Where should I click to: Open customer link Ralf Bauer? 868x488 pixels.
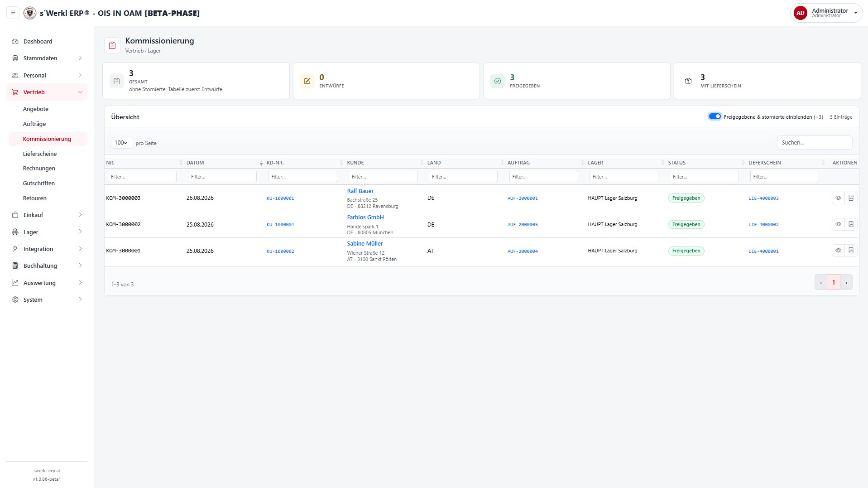360,191
